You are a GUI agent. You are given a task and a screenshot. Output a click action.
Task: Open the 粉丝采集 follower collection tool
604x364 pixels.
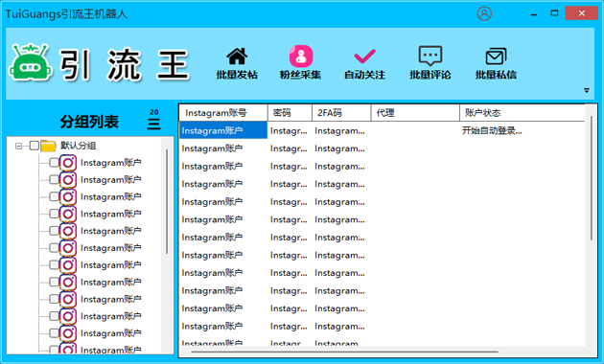point(300,63)
